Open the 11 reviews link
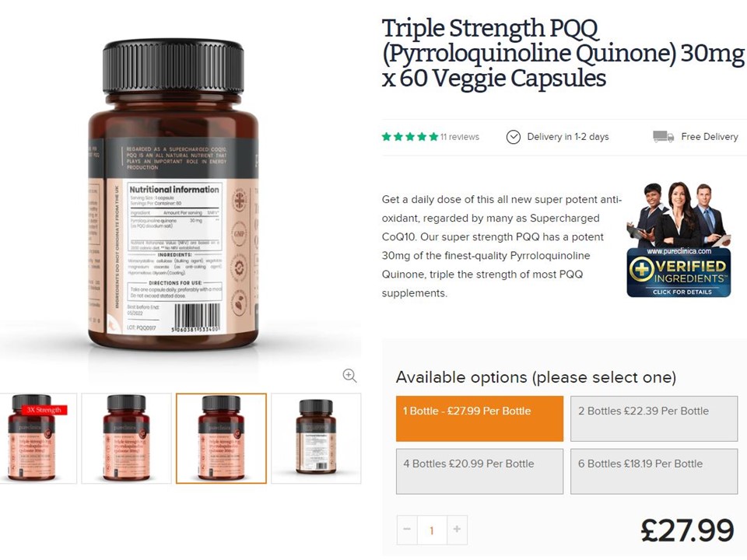The height and width of the screenshot is (560, 747). (460, 137)
